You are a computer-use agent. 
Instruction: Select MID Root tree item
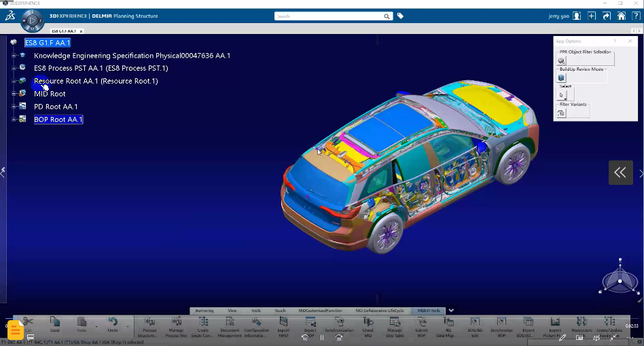[50, 94]
